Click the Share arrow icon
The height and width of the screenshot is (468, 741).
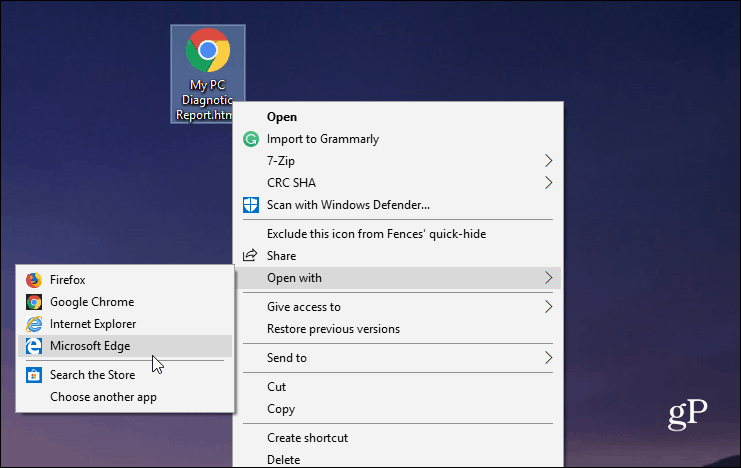tap(250, 255)
